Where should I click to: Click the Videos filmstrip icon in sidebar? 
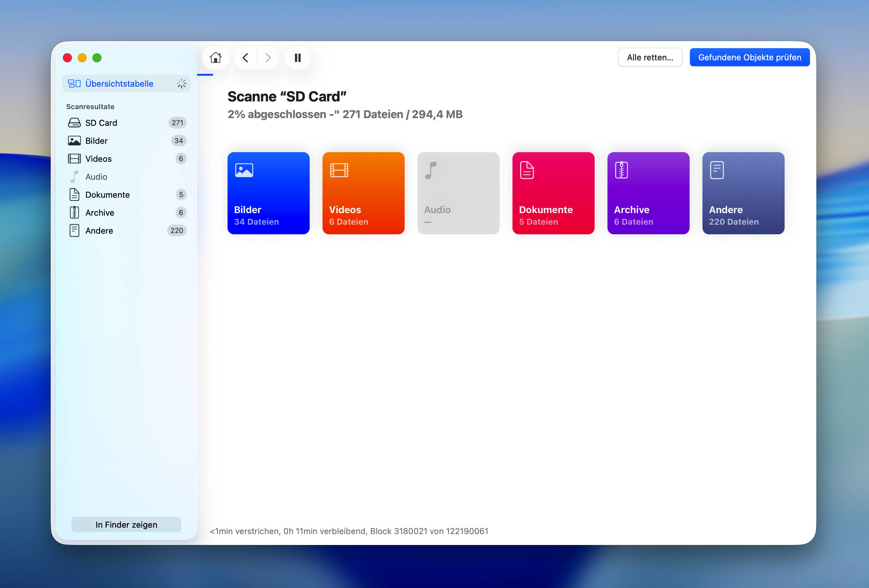[x=74, y=159]
